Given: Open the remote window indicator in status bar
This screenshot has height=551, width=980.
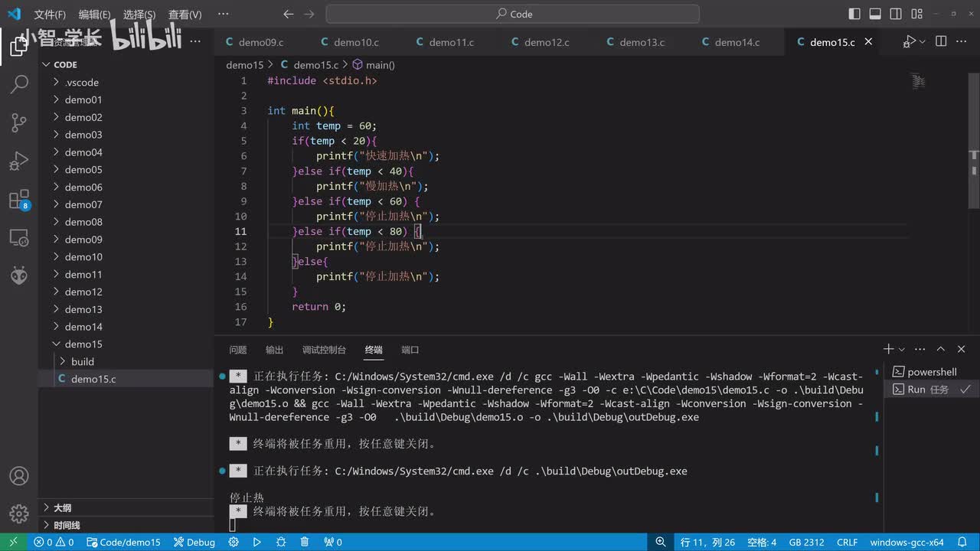Looking at the screenshot, I should click(x=13, y=542).
